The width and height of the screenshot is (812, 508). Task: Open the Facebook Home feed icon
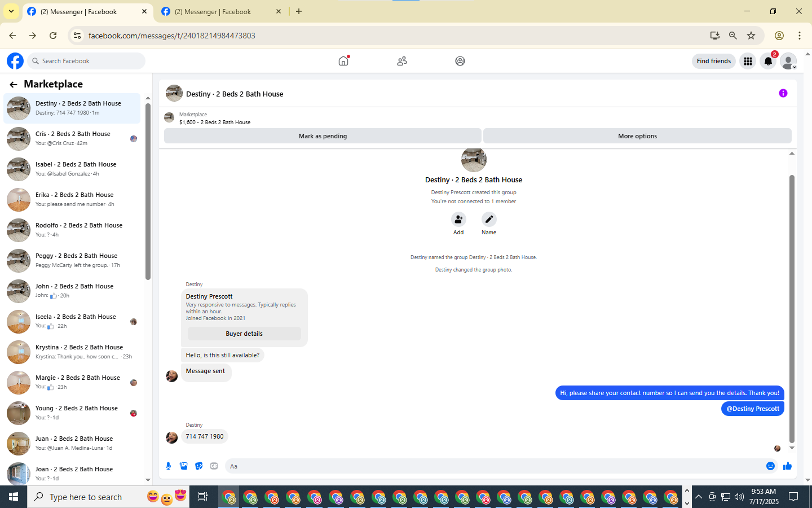coord(343,61)
